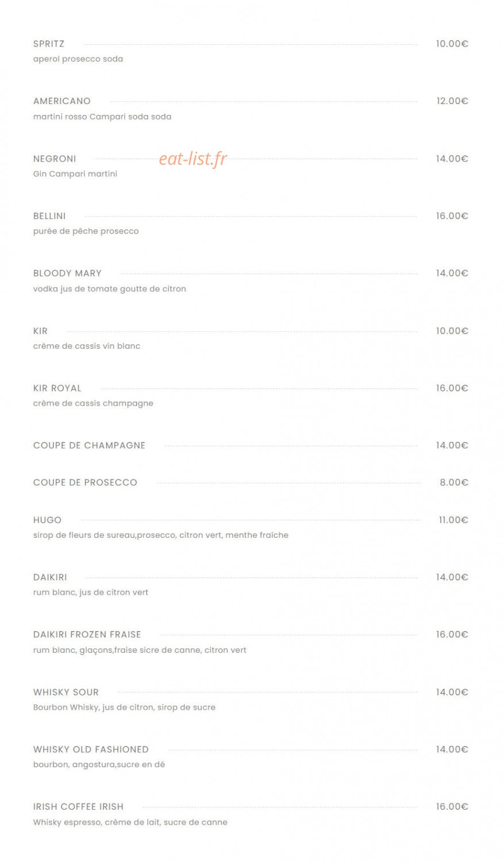Click the KIR ROYAL item title
This screenshot has width=504, height=862.
pos(57,388)
